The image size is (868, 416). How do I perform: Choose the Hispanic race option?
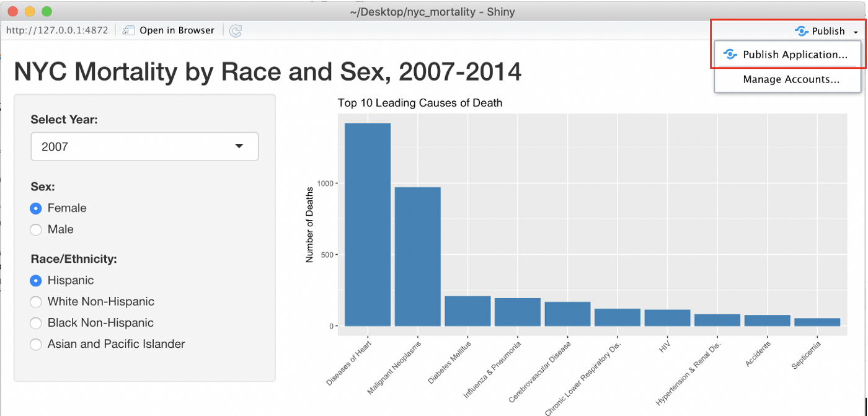(36, 280)
